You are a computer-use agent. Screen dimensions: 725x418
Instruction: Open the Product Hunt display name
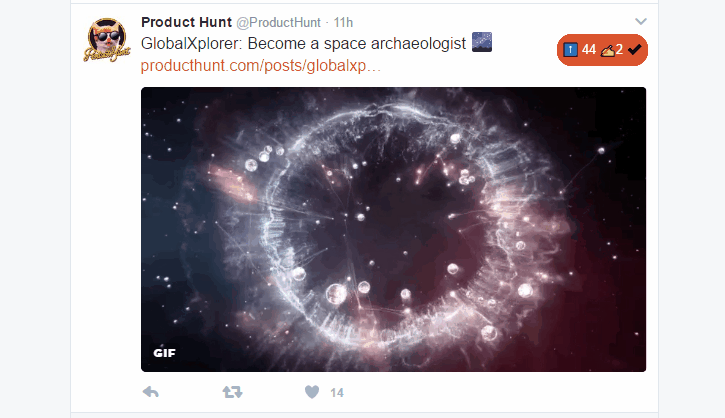[x=186, y=22]
